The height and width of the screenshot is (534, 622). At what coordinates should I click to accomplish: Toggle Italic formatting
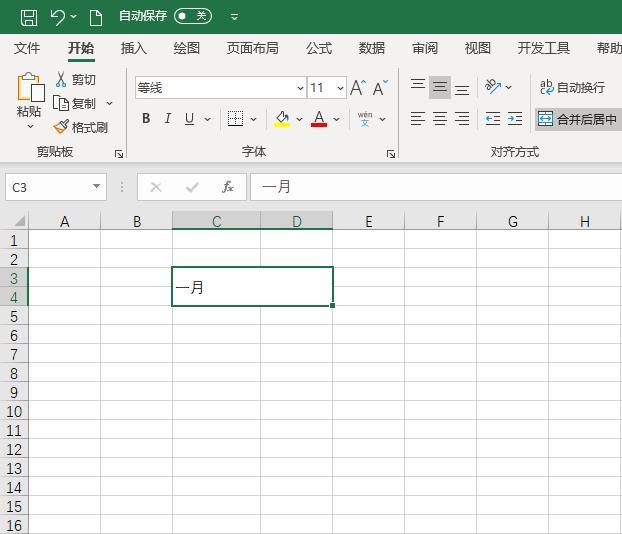[167, 119]
